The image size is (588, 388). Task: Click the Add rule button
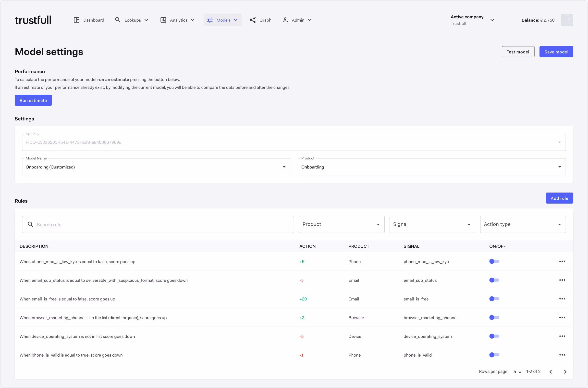click(559, 198)
